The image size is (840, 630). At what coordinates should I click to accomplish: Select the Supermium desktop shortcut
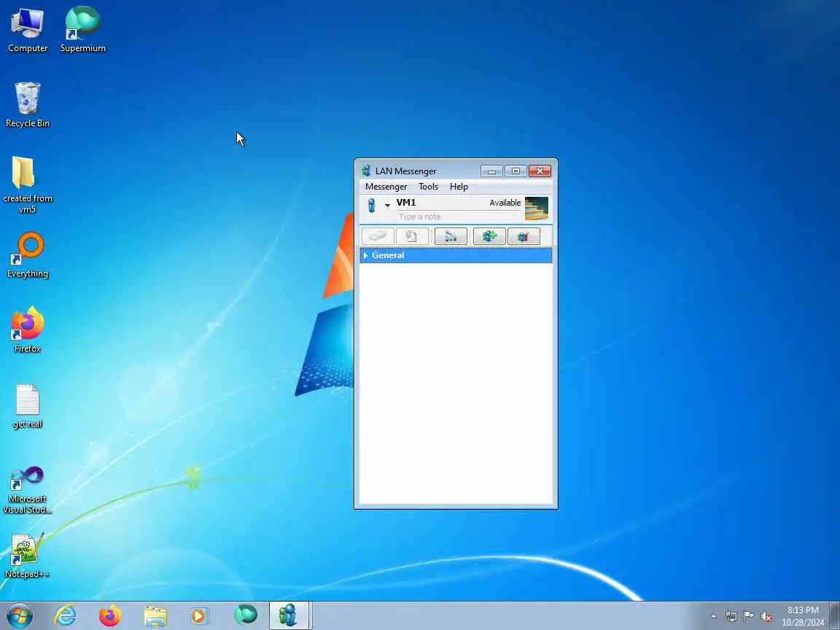pyautogui.click(x=82, y=30)
